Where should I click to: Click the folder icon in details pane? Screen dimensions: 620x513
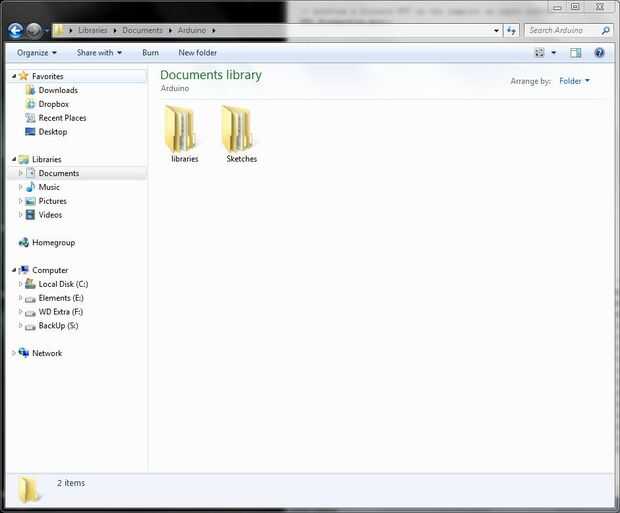[x=30, y=490]
